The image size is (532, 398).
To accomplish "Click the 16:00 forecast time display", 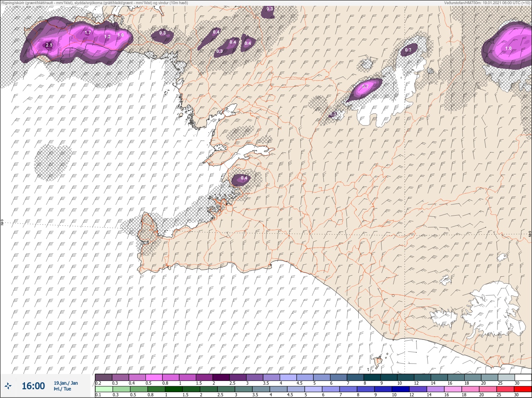I will click(x=33, y=386).
